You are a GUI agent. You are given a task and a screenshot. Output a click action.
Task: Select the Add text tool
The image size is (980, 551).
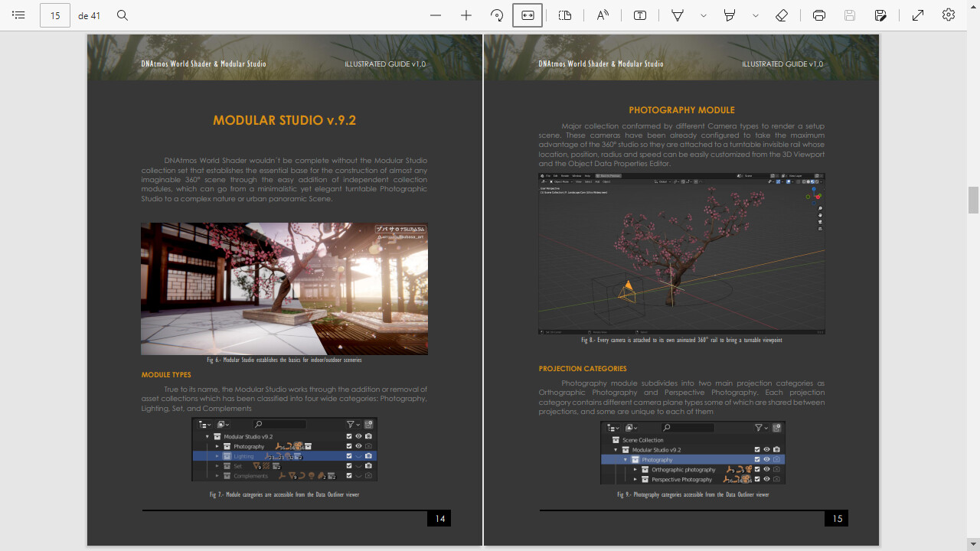pyautogui.click(x=639, y=15)
